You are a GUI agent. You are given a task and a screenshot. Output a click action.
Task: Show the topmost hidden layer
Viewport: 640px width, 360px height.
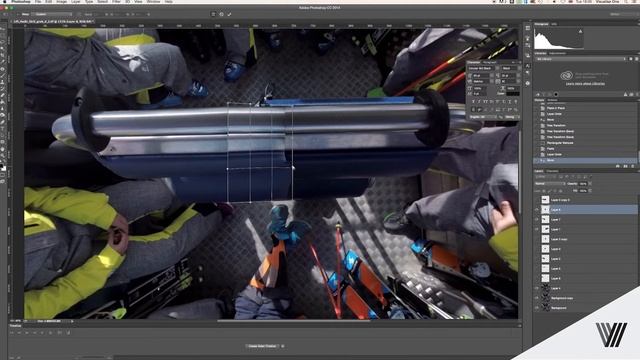coord(537,200)
